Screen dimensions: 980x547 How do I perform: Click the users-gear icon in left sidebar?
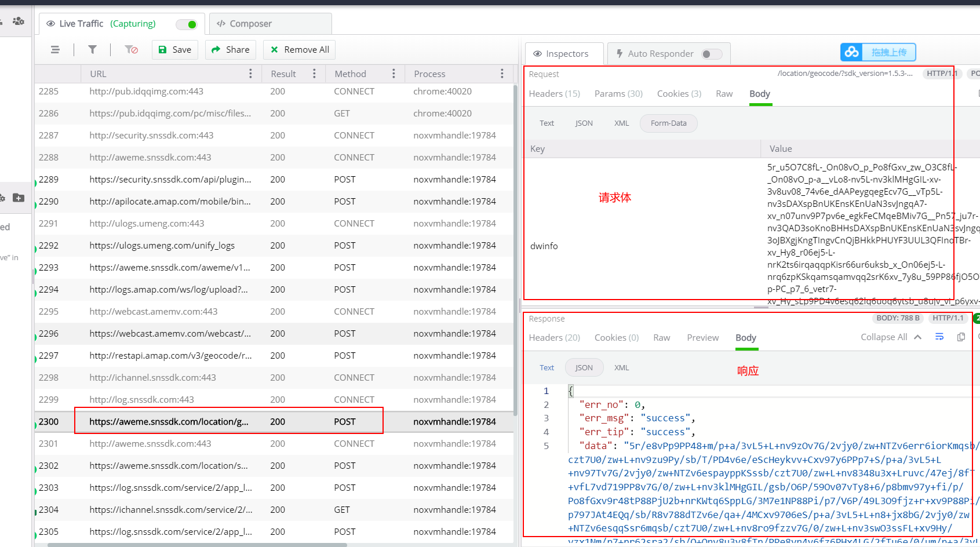[x=19, y=21]
